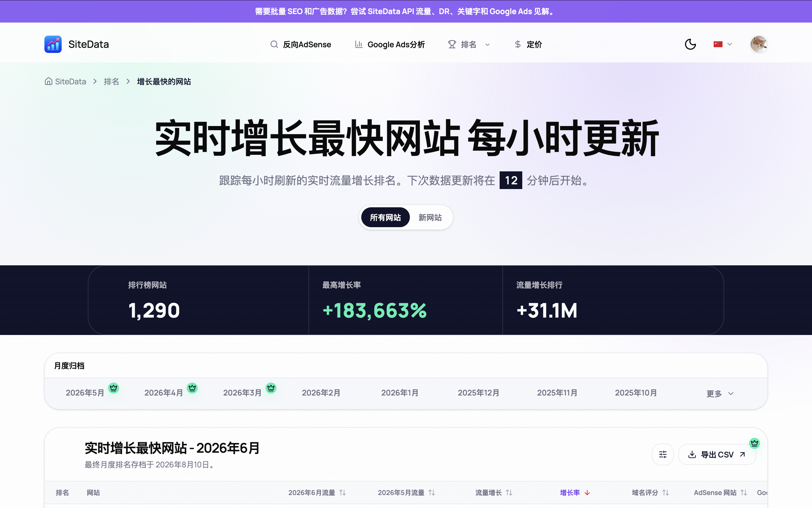Viewport: 812px width, 508px height.
Task: Sort by 2026年5月流量 column
Action: point(407,493)
